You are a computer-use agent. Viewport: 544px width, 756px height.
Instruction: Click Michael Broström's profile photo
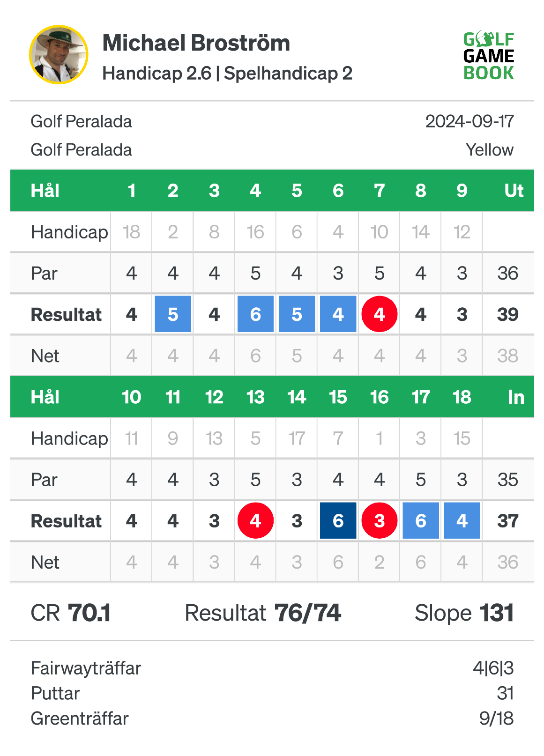tap(59, 55)
